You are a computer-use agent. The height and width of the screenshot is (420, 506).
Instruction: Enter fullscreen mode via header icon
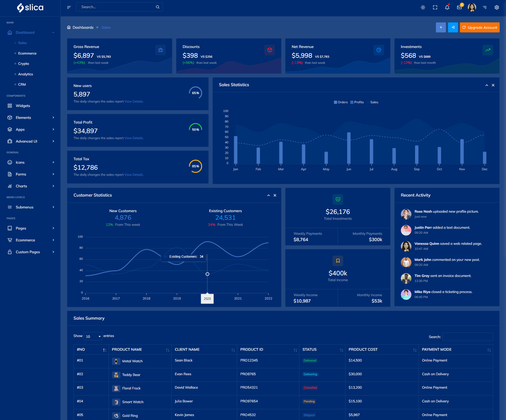[x=435, y=7]
